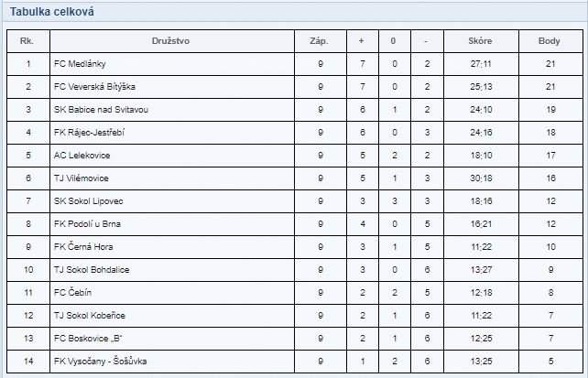Click the Záp. column header
The image size is (588, 378).
pos(319,41)
